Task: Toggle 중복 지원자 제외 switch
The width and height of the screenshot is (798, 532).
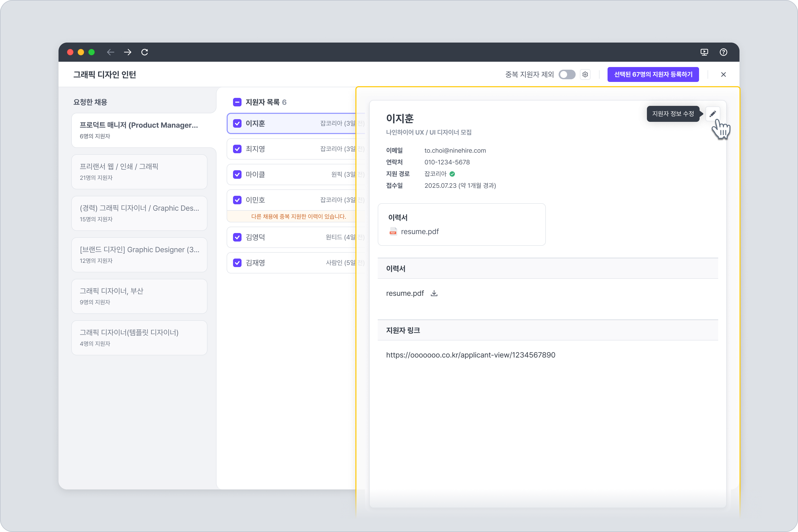Action: (x=567, y=74)
